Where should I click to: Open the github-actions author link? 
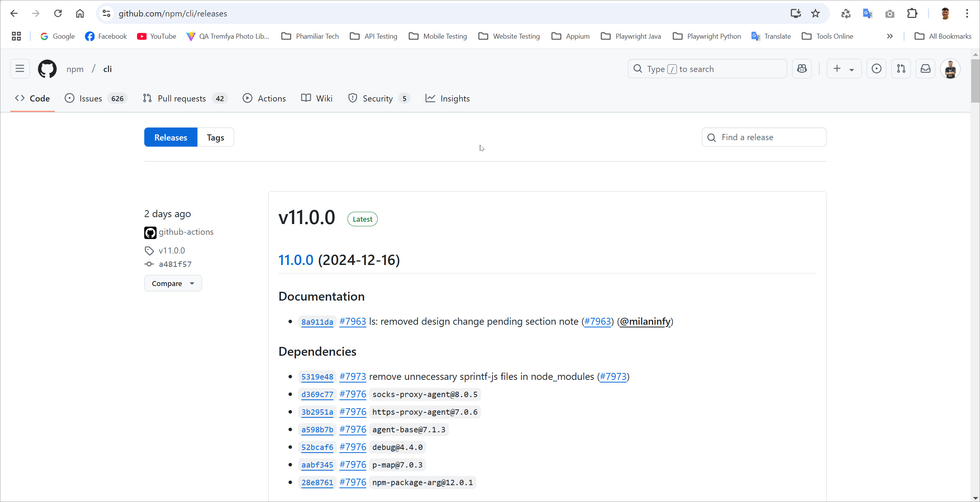point(186,232)
